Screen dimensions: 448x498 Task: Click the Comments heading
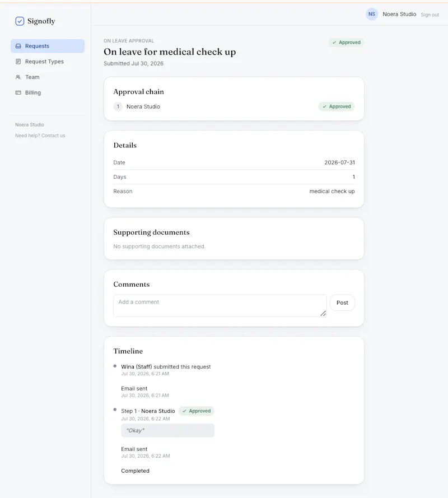click(x=132, y=285)
